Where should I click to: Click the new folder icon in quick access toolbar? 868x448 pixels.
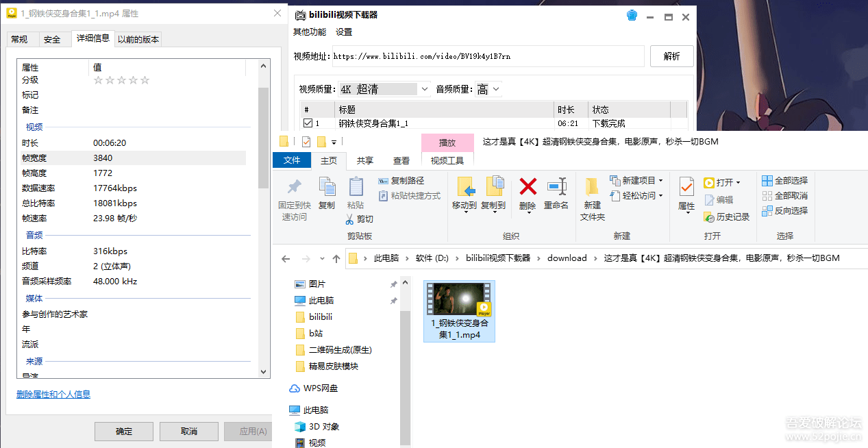click(321, 142)
